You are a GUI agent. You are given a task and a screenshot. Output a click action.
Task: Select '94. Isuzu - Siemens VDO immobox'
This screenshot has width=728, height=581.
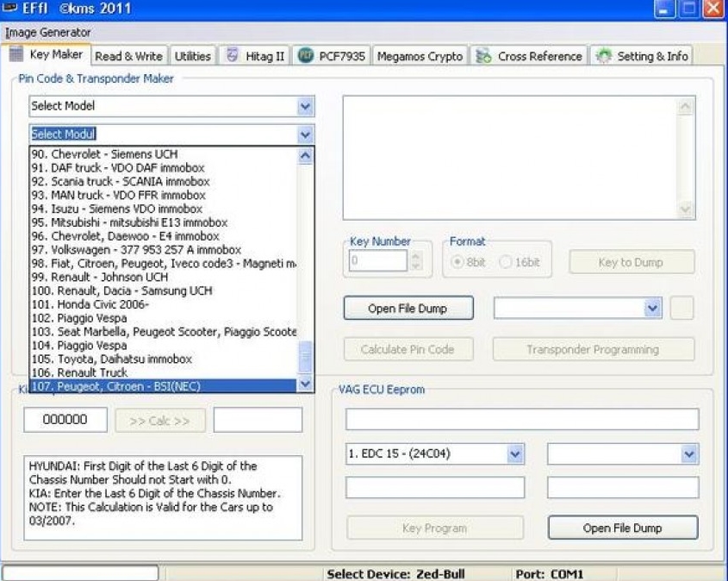(163, 209)
